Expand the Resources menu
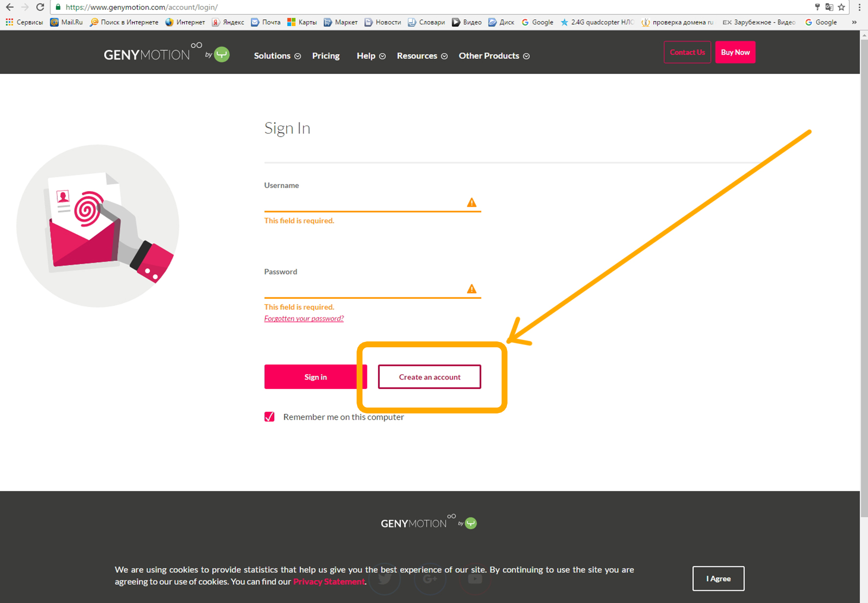The width and height of the screenshot is (868, 603). [x=422, y=56]
